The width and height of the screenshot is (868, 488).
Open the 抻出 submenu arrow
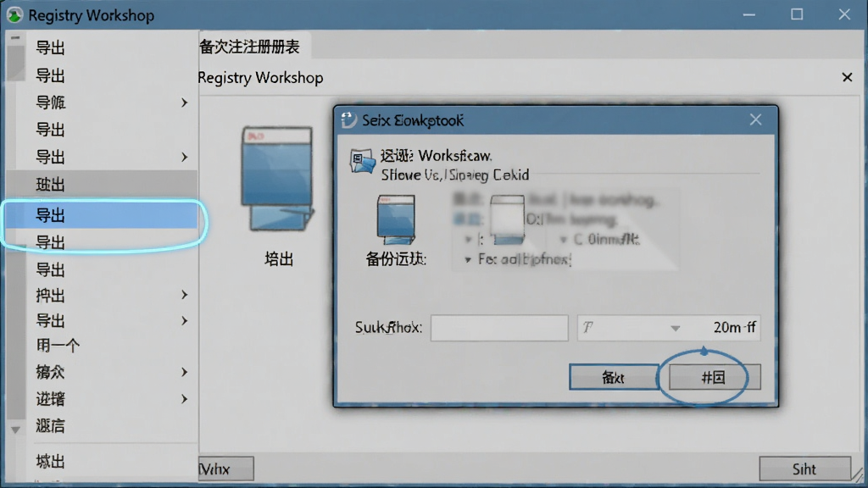tap(184, 295)
